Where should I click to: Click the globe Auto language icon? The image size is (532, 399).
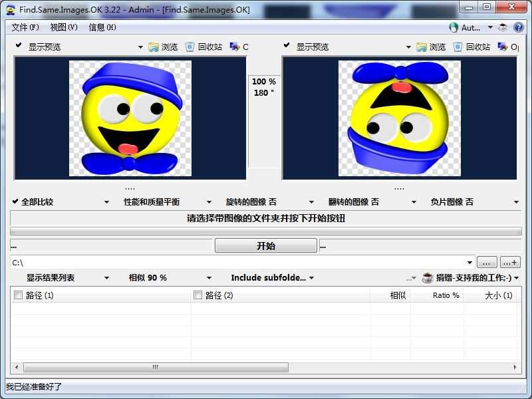[x=454, y=27]
